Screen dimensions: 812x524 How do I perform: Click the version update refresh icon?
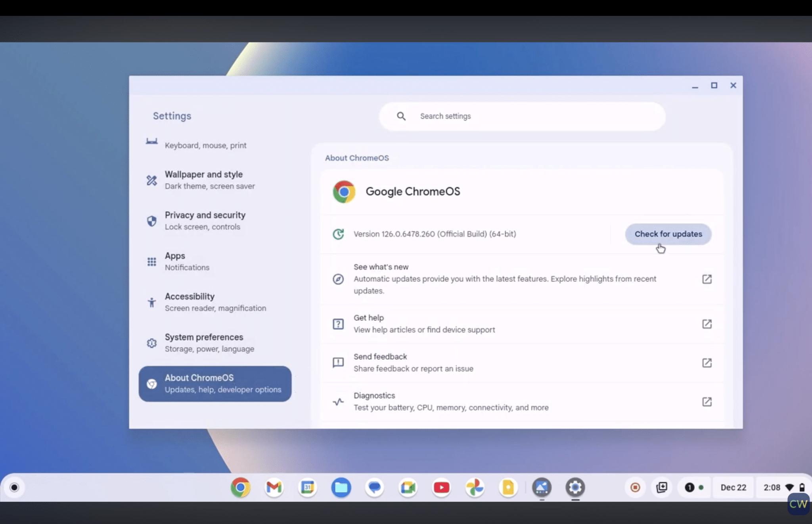pyautogui.click(x=338, y=234)
